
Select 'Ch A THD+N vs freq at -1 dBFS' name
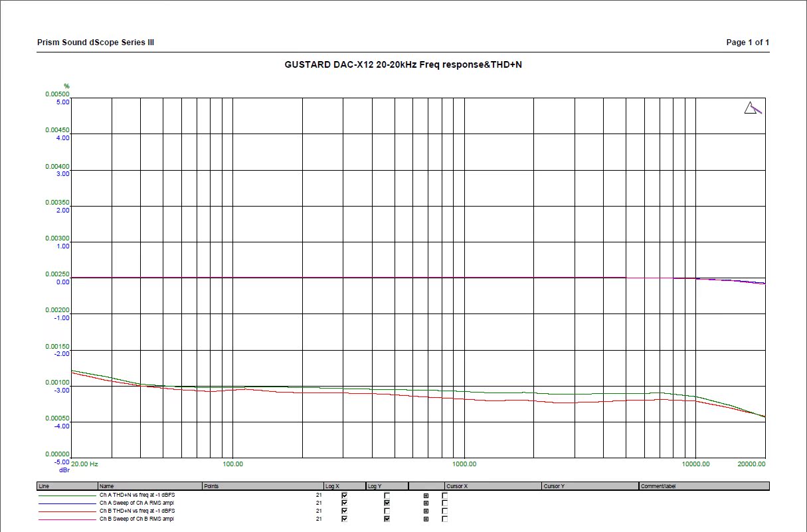[137, 495]
